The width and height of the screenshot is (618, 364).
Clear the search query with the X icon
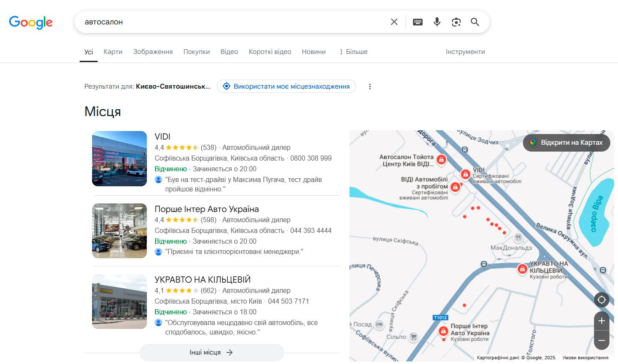pos(394,22)
